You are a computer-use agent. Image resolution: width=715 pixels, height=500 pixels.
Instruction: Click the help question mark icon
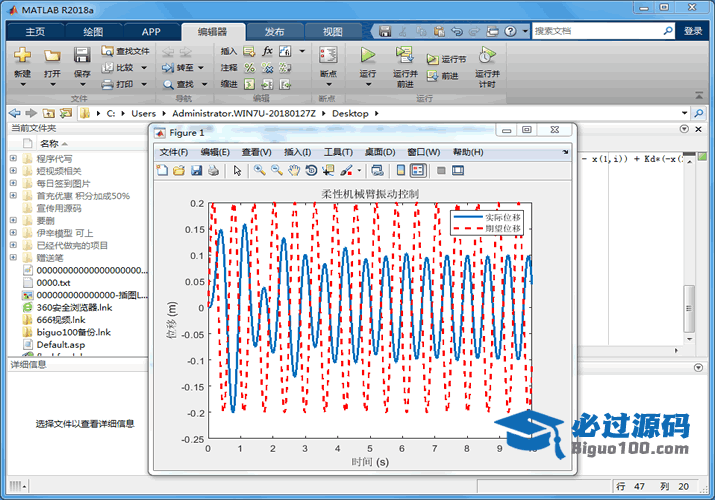[x=511, y=31]
